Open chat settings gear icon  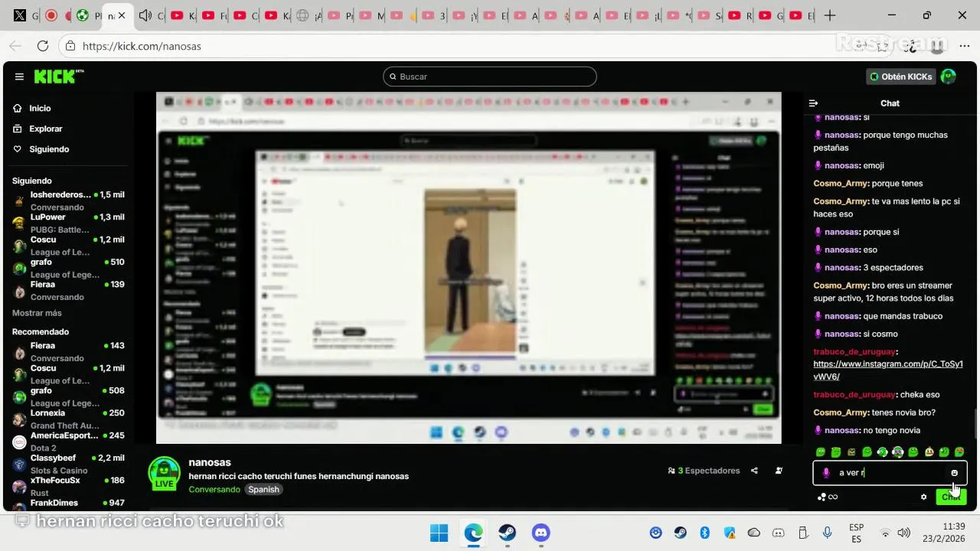pos(924,497)
